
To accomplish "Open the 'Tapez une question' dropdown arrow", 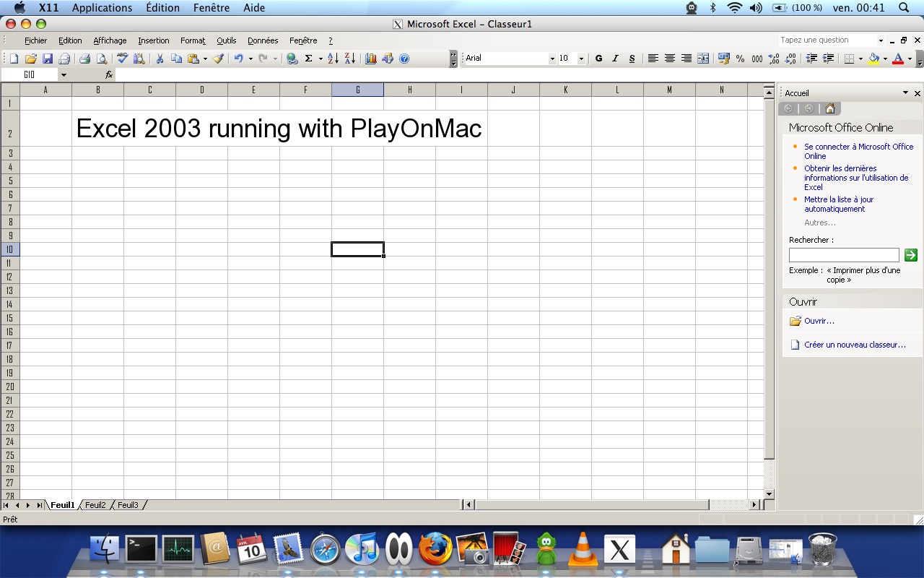I will pos(881,40).
